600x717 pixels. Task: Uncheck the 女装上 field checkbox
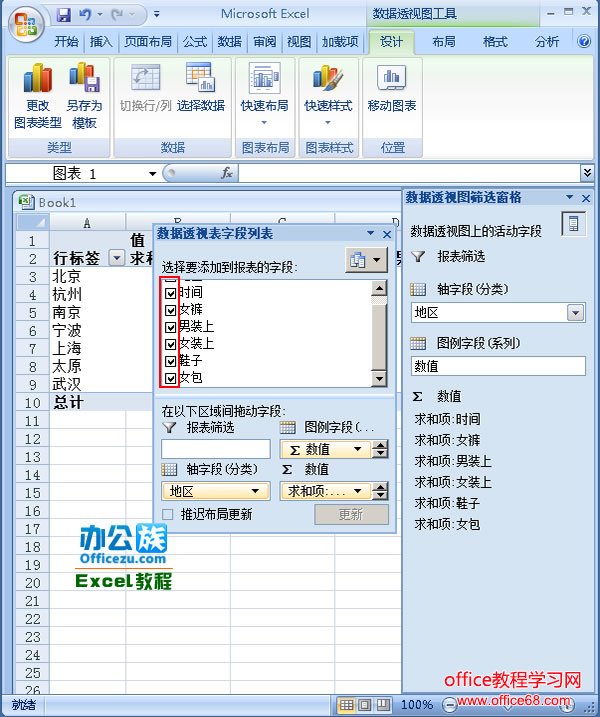[171, 344]
